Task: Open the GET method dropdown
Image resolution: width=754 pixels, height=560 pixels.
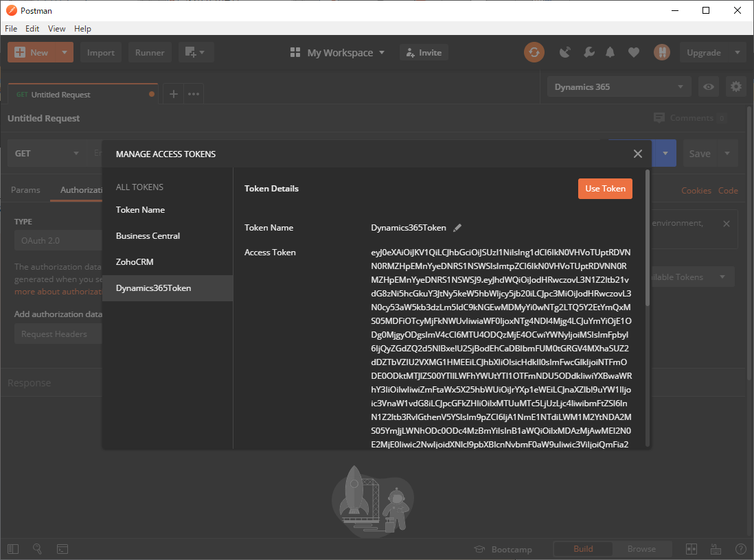Action: [47, 153]
